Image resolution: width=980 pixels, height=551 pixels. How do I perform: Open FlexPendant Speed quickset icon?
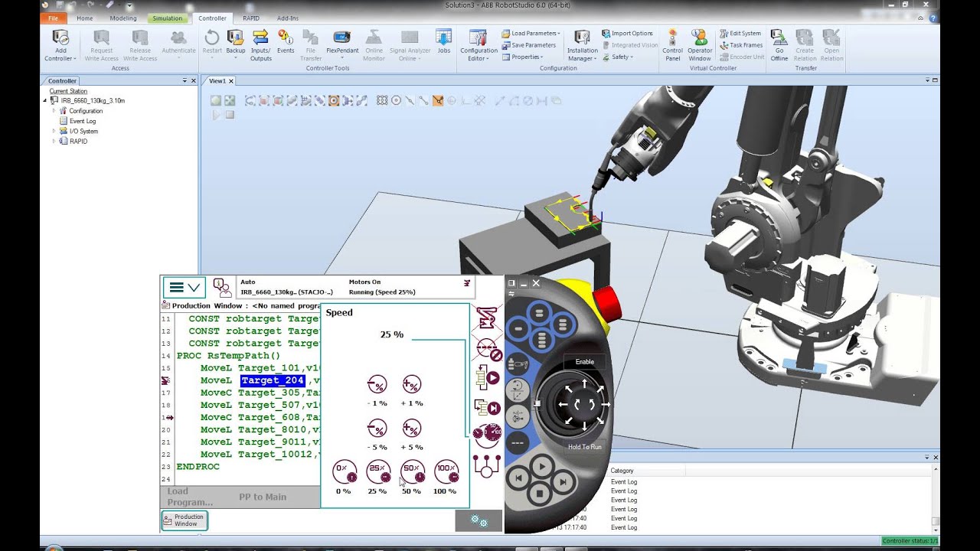coord(487,435)
